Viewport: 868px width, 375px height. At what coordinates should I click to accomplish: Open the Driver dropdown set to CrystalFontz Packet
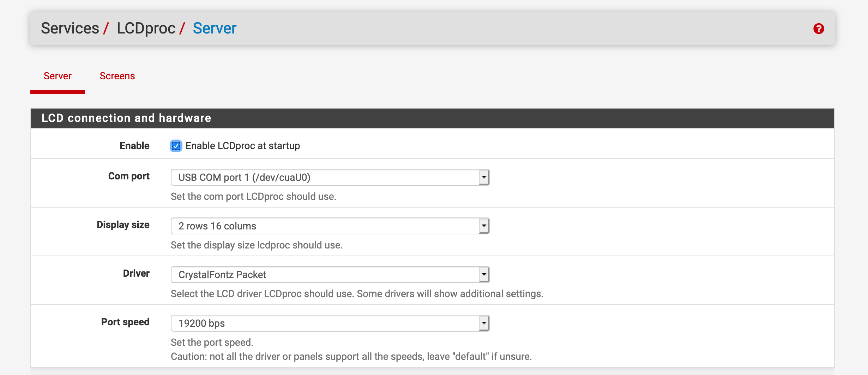(330, 275)
